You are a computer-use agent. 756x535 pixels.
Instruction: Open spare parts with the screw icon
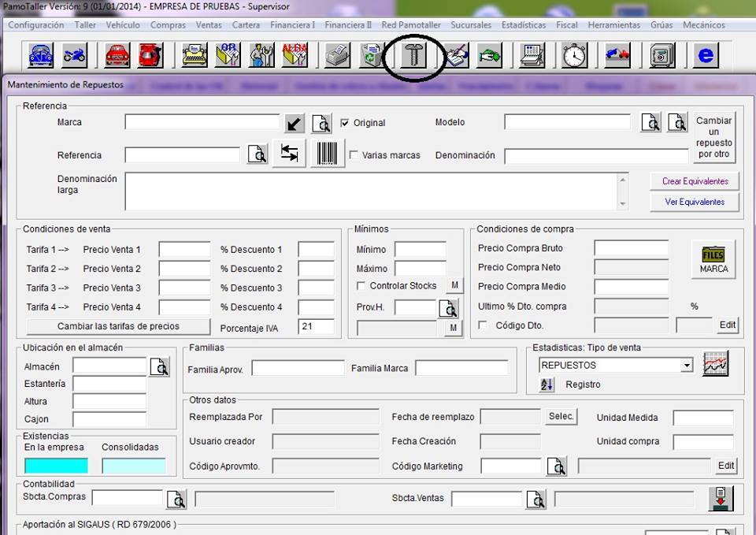413,55
